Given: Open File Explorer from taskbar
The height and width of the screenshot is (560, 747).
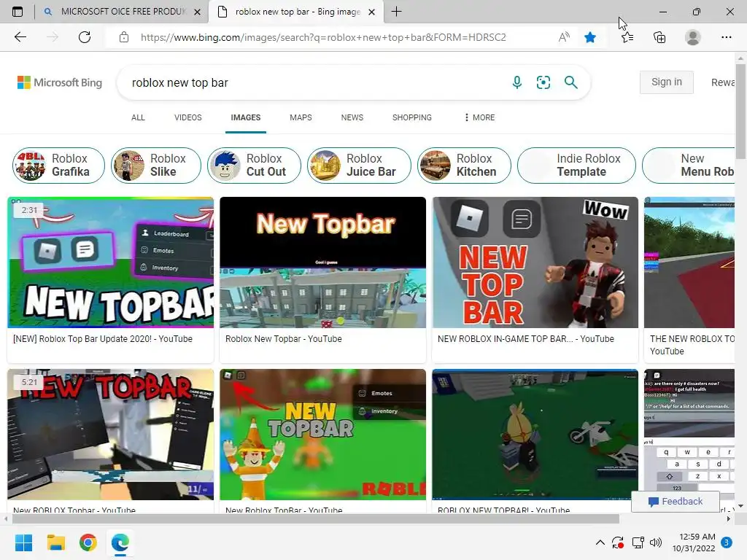Looking at the screenshot, I should [x=55, y=542].
